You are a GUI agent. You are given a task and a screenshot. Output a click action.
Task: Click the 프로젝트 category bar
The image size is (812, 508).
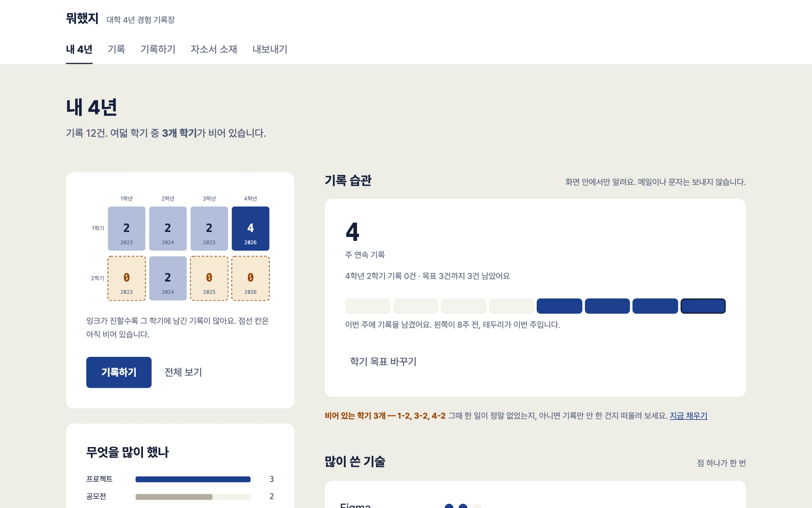coord(193,479)
